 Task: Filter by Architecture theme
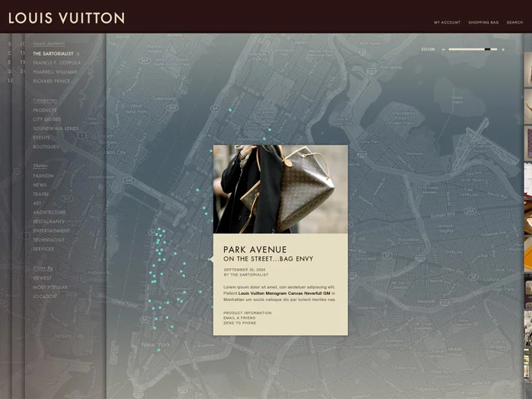[x=49, y=213]
